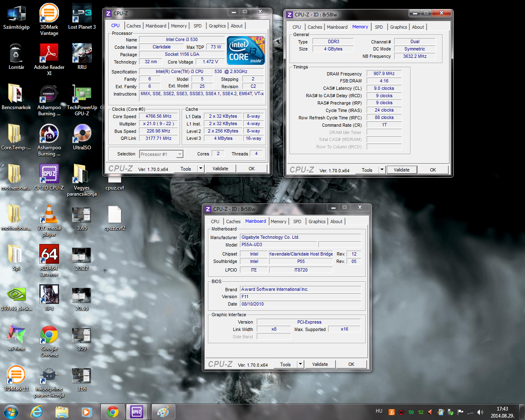Click the Core Voltage value 1.472 V
Viewport: 525px width, 420px height.
(210, 62)
